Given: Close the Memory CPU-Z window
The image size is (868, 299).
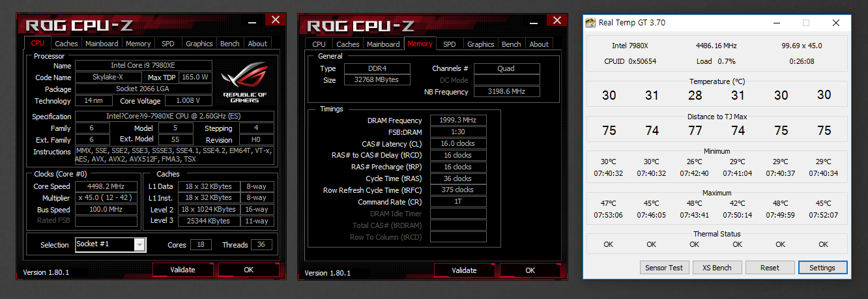Looking at the screenshot, I should point(558,20).
